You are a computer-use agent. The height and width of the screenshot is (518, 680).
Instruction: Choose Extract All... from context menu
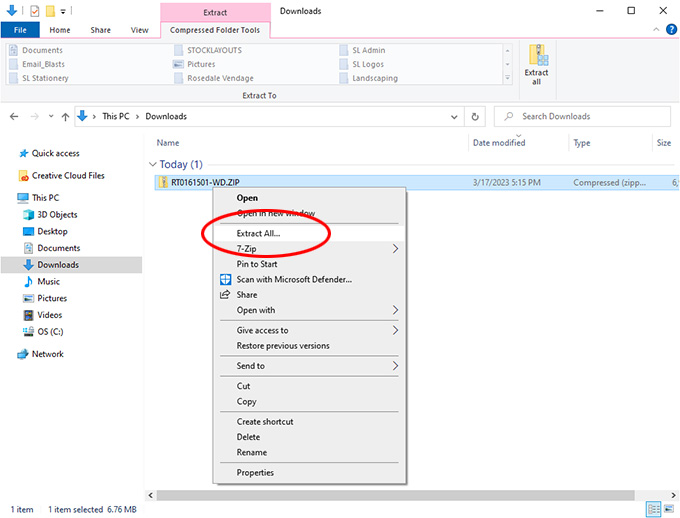tap(258, 233)
